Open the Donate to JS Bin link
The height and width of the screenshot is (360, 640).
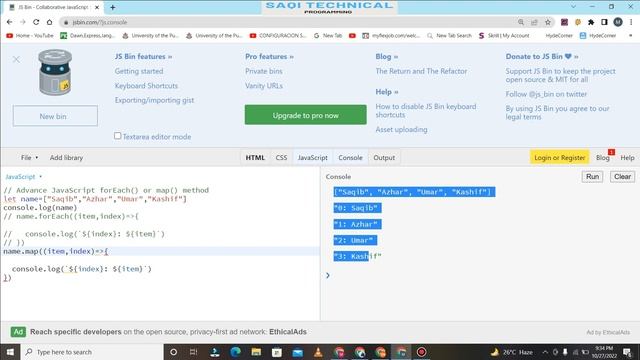coord(542,56)
